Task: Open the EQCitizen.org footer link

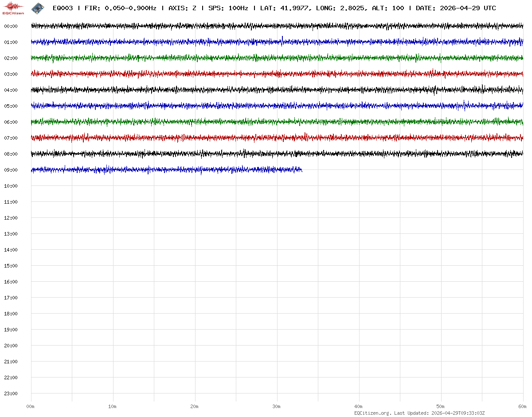Action: pyautogui.click(x=372, y=413)
